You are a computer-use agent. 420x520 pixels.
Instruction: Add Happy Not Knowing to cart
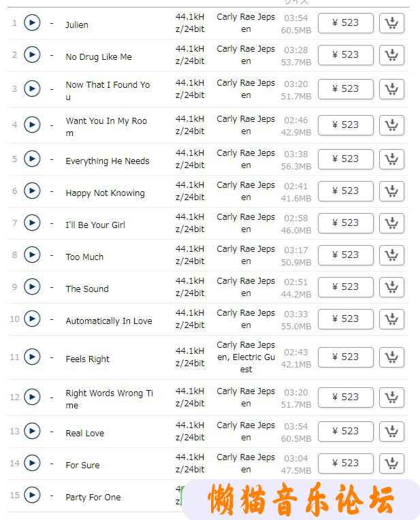tap(391, 191)
